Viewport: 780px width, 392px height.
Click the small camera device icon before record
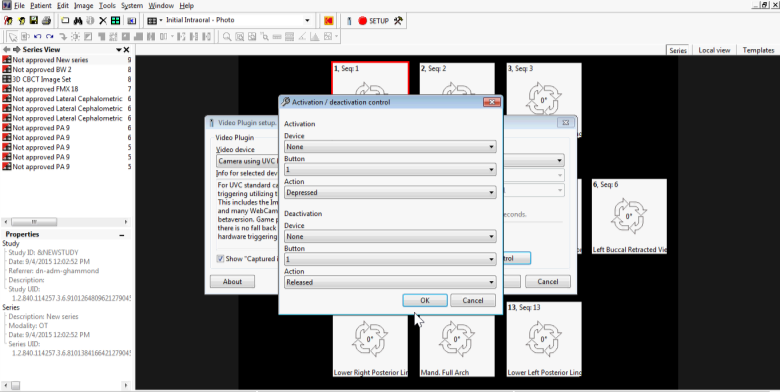pos(348,20)
